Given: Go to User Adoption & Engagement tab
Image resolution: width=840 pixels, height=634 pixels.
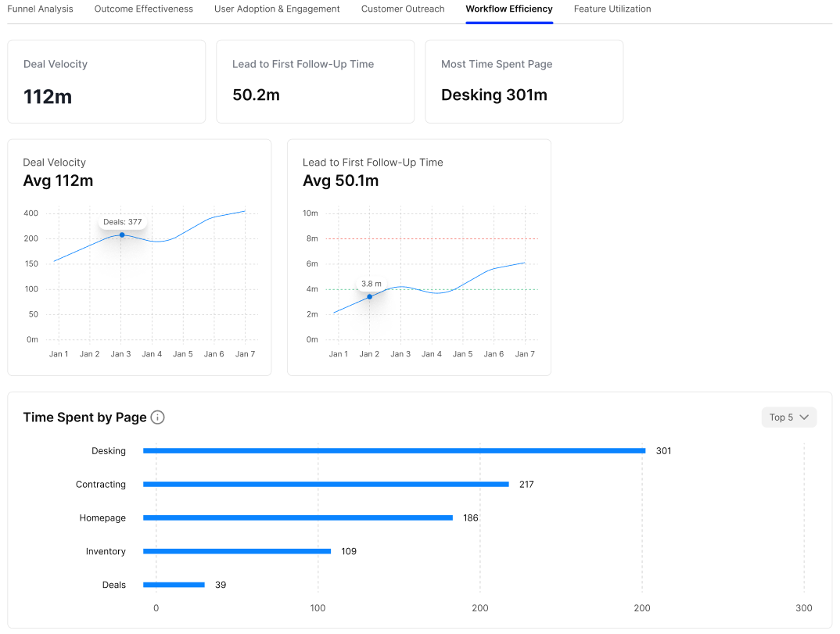Looking at the screenshot, I should pyautogui.click(x=277, y=9).
